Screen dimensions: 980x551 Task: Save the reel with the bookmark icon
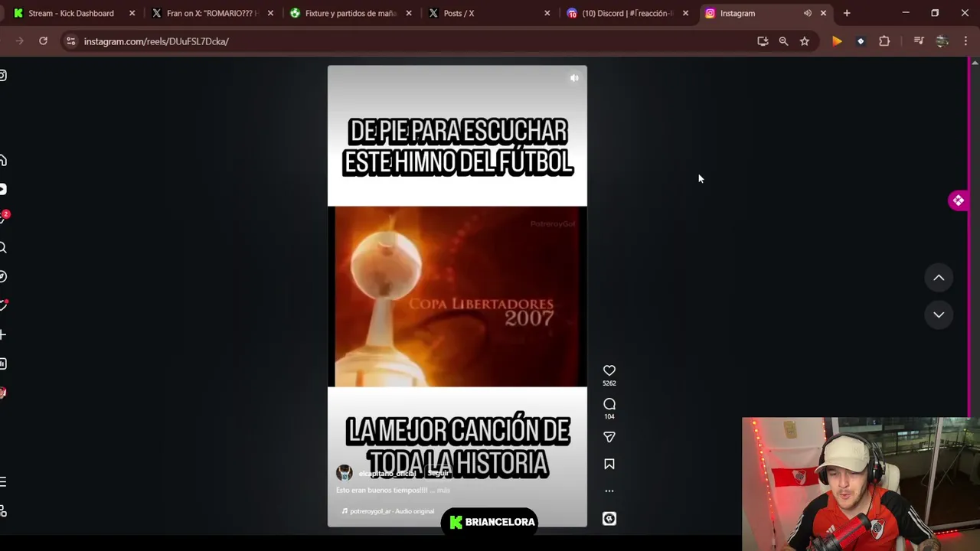click(x=609, y=464)
